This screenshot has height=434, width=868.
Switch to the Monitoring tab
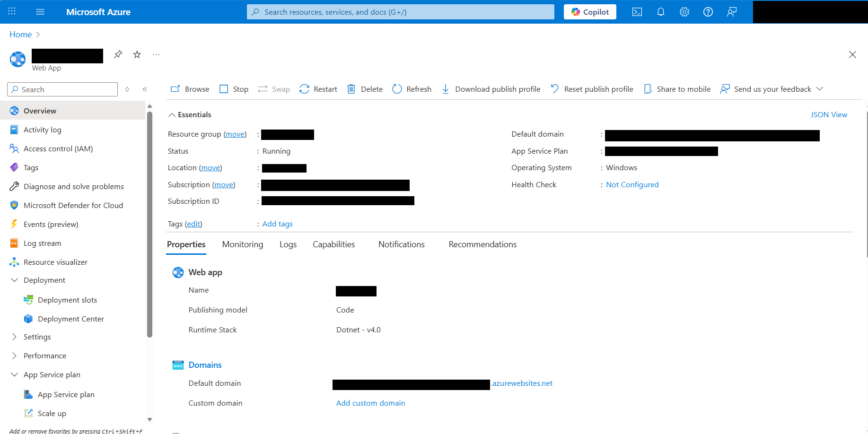(243, 244)
